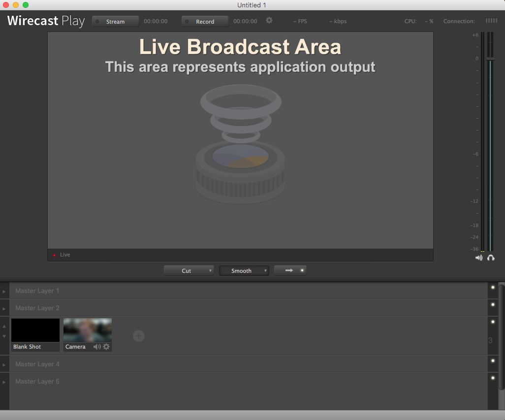505x420 pixels.
Task: Mute master audio with speaker icon
Action: (479, 258)
